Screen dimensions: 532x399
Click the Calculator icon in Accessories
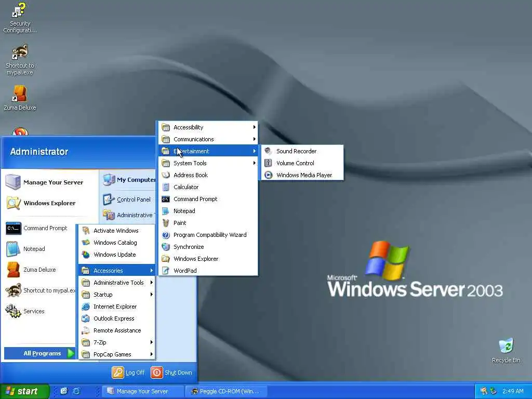[166, 187]
